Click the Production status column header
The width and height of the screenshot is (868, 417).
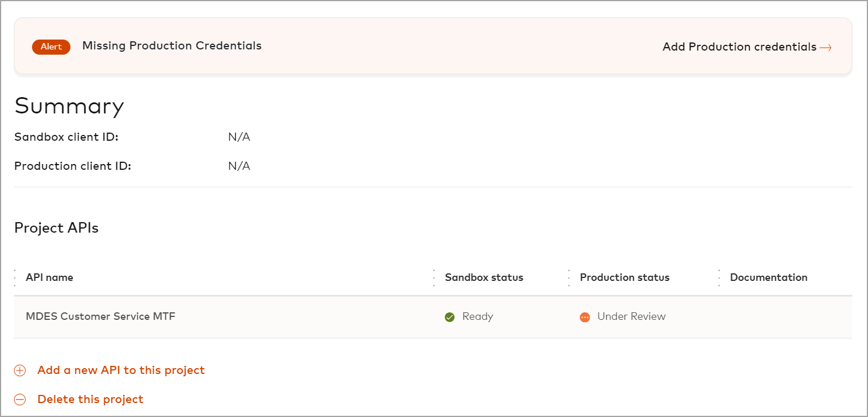pos(625,277)
